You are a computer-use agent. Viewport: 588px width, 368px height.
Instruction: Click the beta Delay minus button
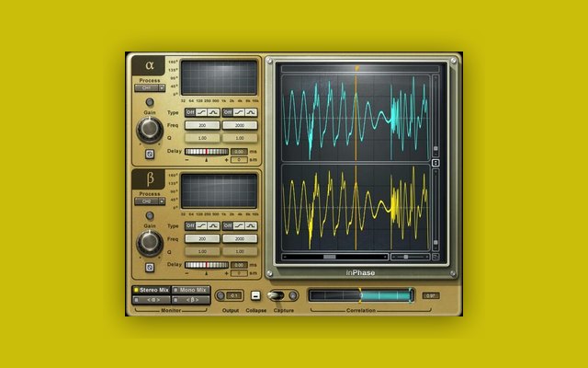click(187, 273)
